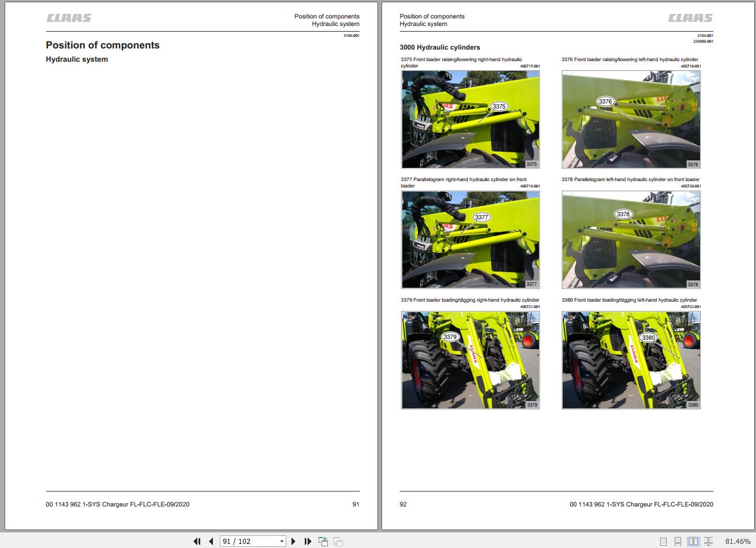Click the image code 405722-001

coord(691,307)
